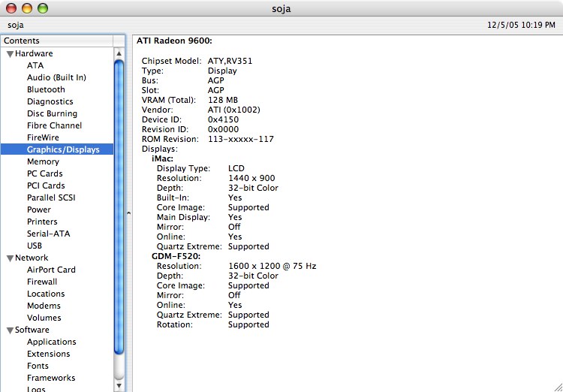
Task: Select Fibre Channel entry
Action: click(x=54, y=125)
